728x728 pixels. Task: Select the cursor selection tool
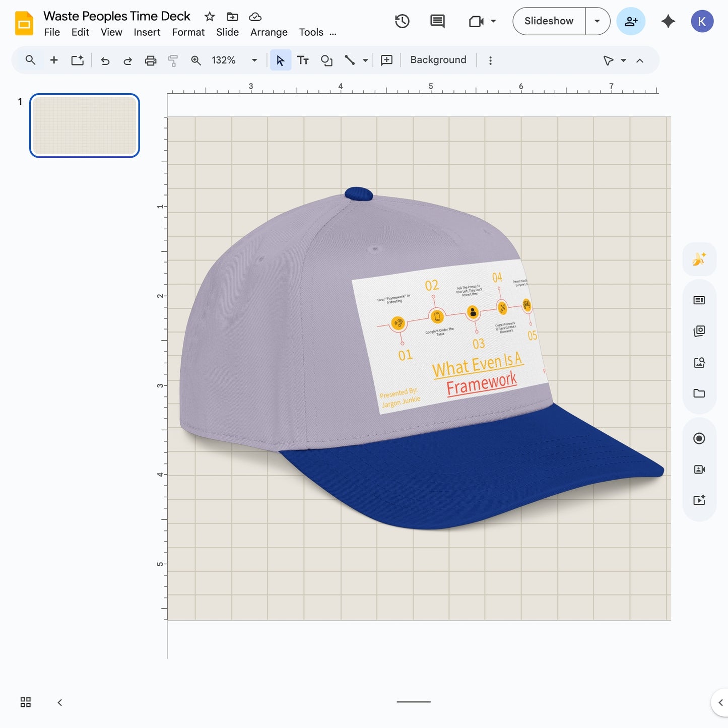tap(281, 60)
